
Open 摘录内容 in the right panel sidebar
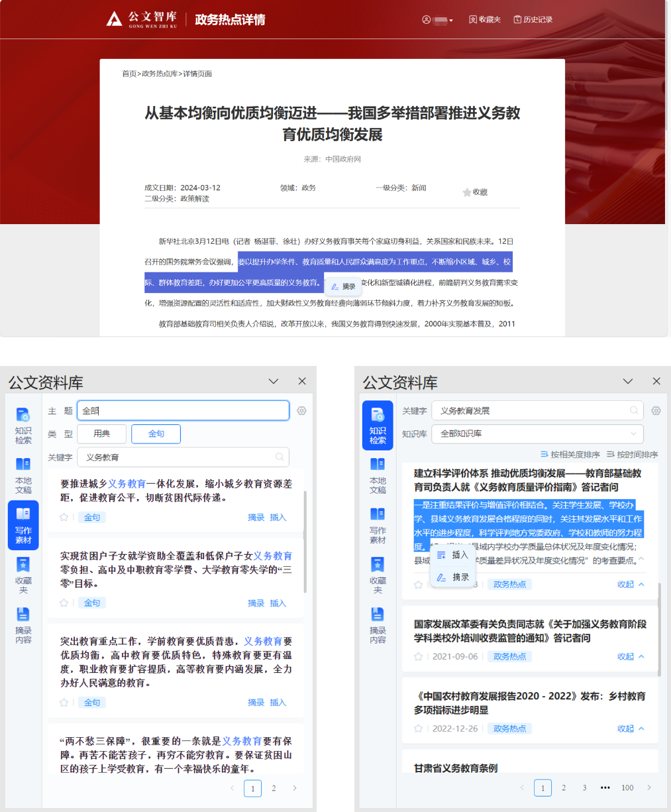pyautogui.click(x=378, y=625)
